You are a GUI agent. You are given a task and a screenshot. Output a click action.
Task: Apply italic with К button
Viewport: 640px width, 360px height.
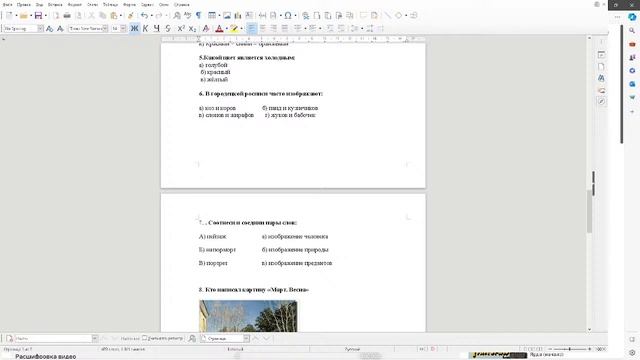point(145,28)
